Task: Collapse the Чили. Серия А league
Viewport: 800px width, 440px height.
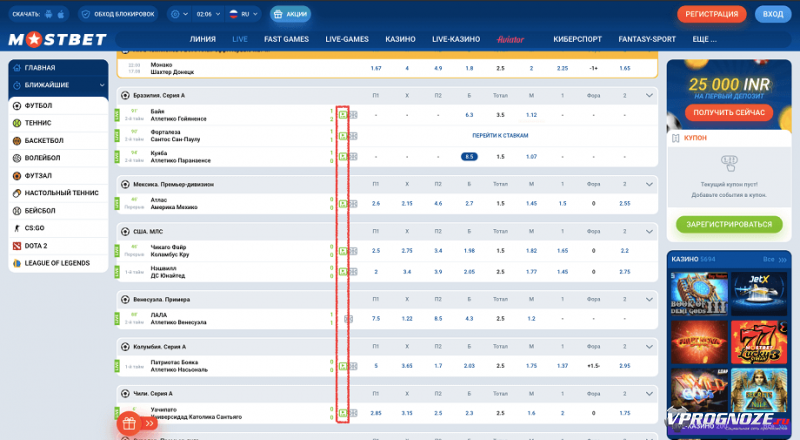Action: click(649, 394)
